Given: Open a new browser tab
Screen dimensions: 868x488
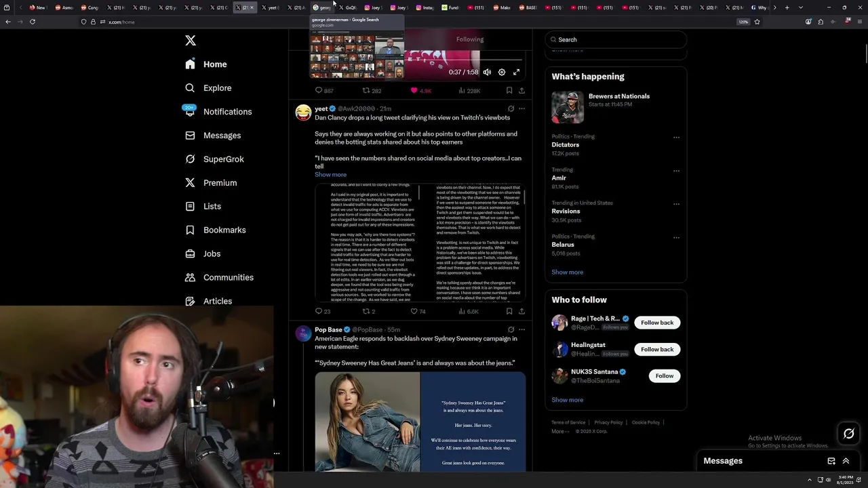Looking at the screenshot, I should click(x=787, y=7).
